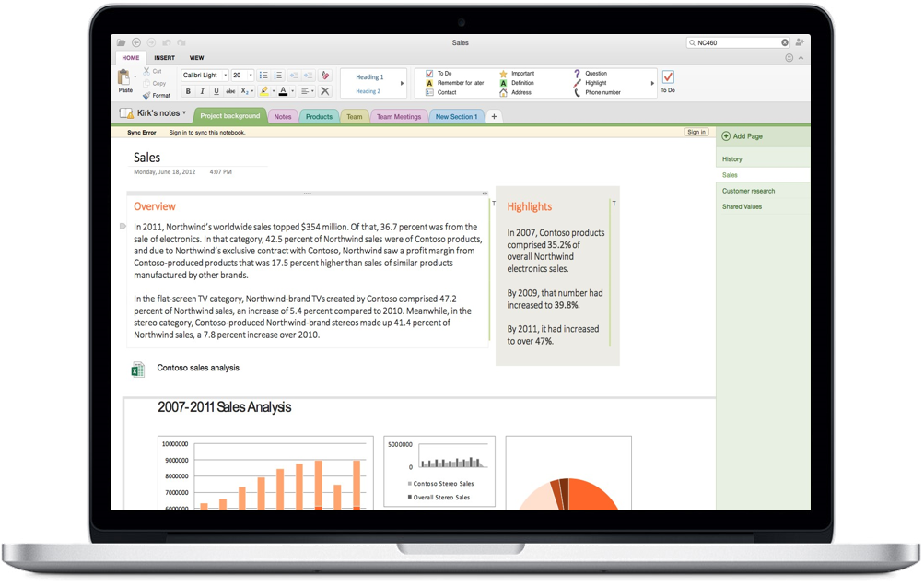Open the font size dropdown
Viewport: 924px width, 587px height.
tap(251, 76)
